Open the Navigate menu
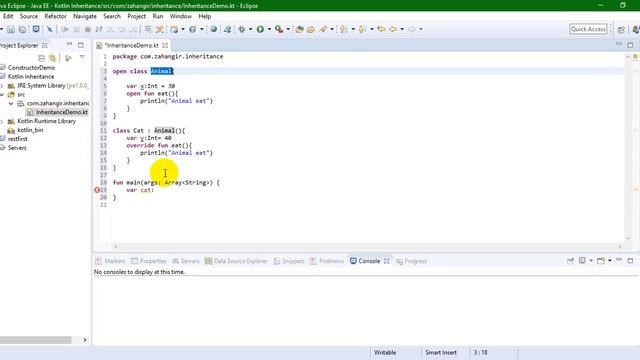Image resolution: width=640 pixels, height=360 pixels. (85, 16)
